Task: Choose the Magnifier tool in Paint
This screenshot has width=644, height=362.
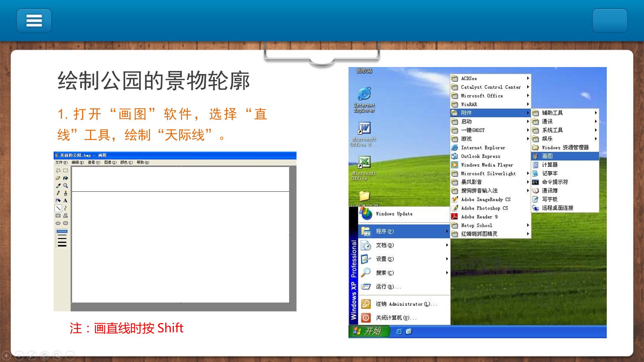Action: pos(66,186)
